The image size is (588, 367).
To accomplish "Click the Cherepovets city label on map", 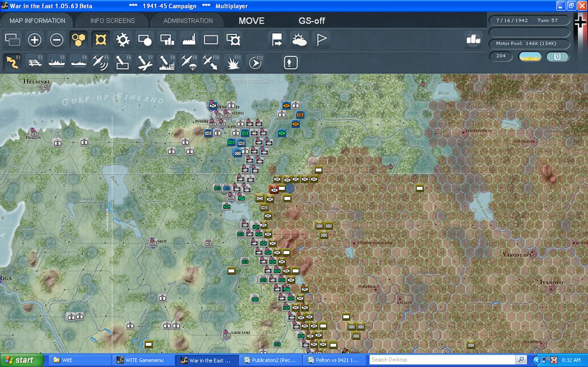I will tap(479, 131).
